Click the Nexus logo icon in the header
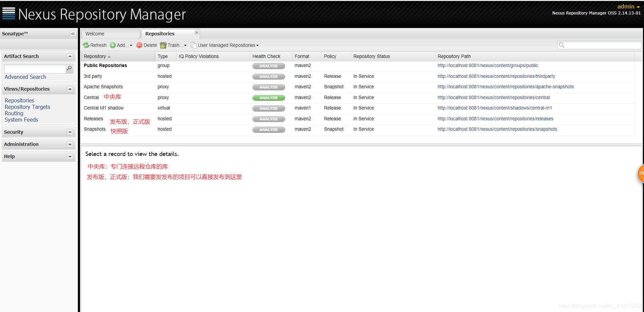This screenshot has height=312, width=644. [9, 14]
